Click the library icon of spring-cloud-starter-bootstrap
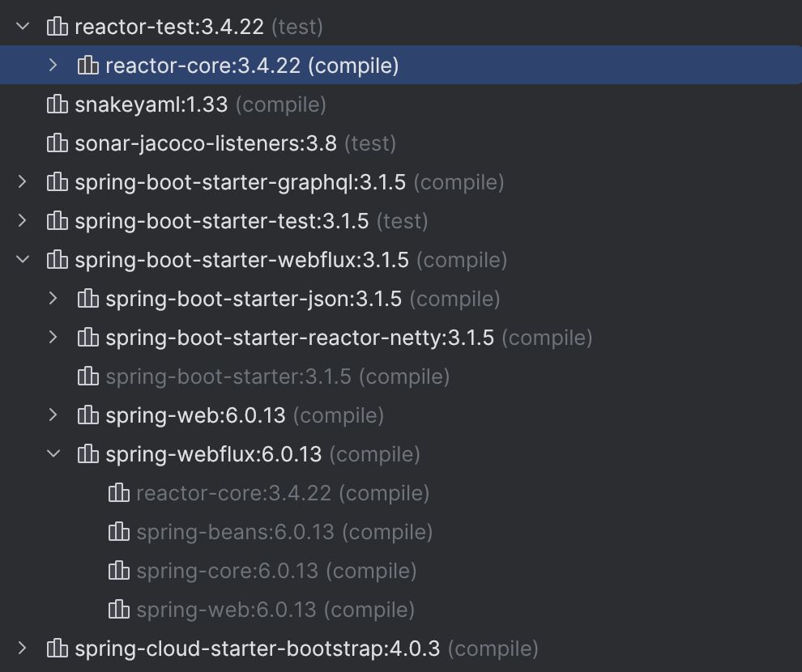Screen dimensions: 802x672 (57, 649)
